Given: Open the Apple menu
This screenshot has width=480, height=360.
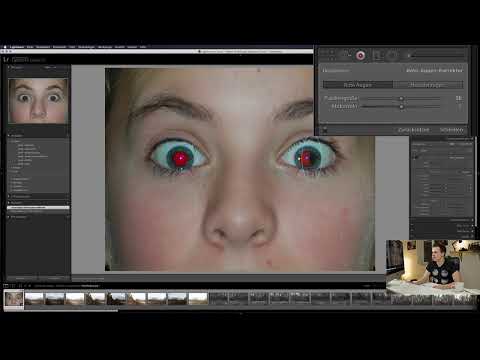Looking at the screenshot, I should click(x=5, y=47).
